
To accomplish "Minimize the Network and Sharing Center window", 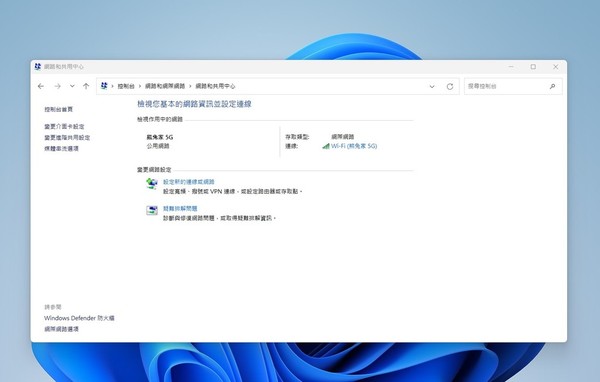I will (511, 67).
